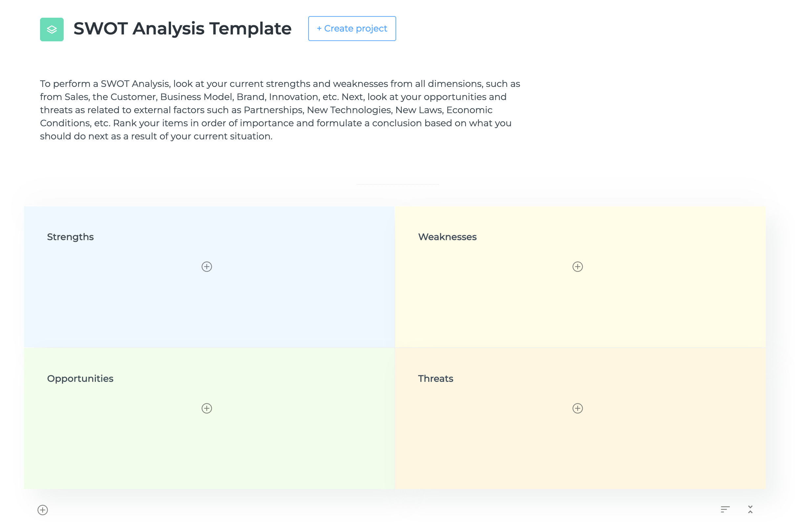This screenshot has height=532, width=795.
Task: Select the Threats section header
Action: [436, 379]
